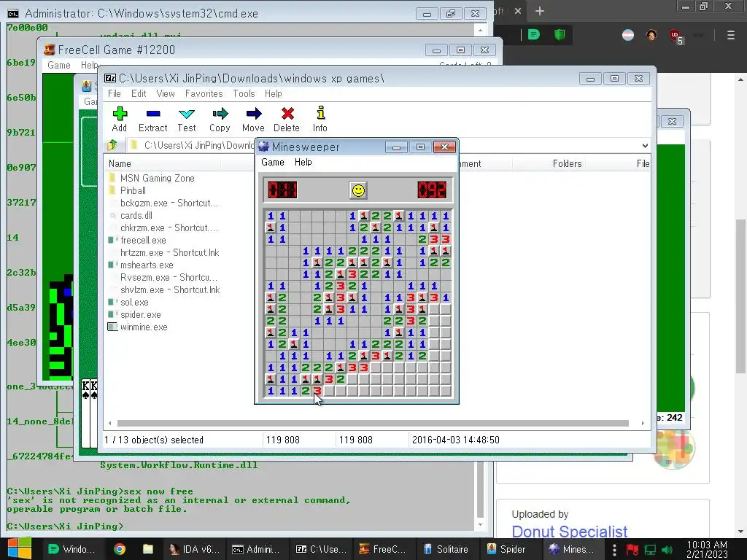Click the Donut Specialist uploader link
Image resolution: width=747 pixels, height=560 pixels.
tap(569, 532)
